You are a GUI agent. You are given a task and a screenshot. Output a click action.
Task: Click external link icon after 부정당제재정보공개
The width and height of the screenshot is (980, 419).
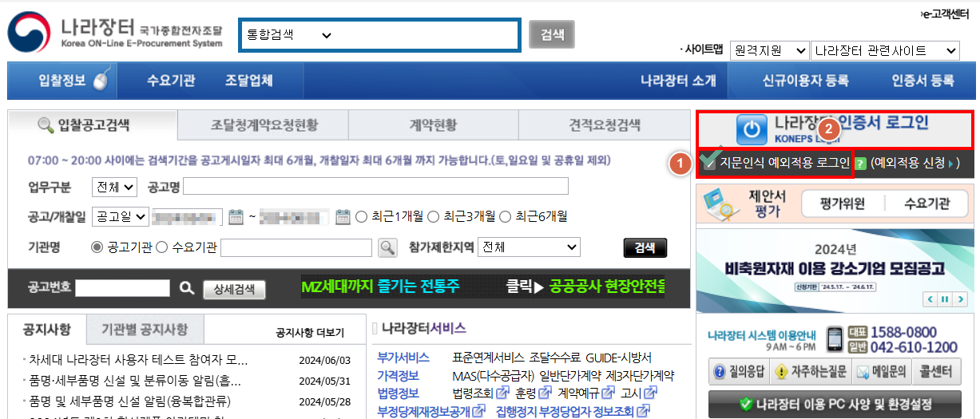[x=478, y=411]
